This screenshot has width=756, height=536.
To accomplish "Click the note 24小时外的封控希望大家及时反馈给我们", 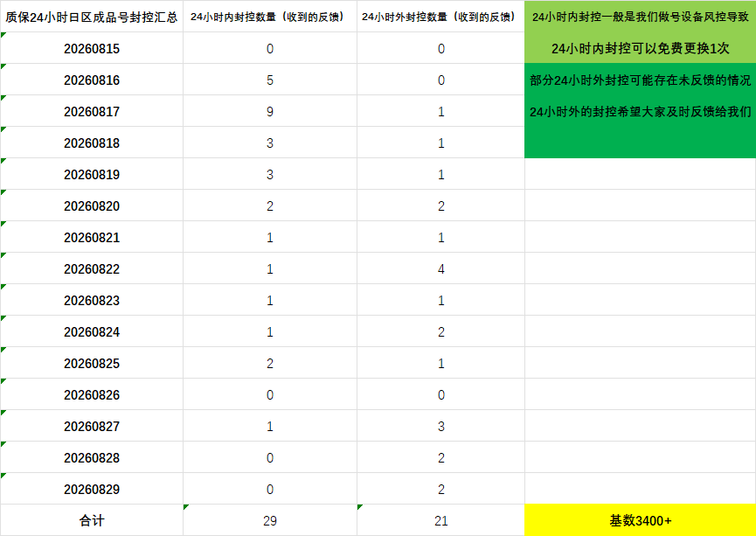I will (x=641, y=111).
